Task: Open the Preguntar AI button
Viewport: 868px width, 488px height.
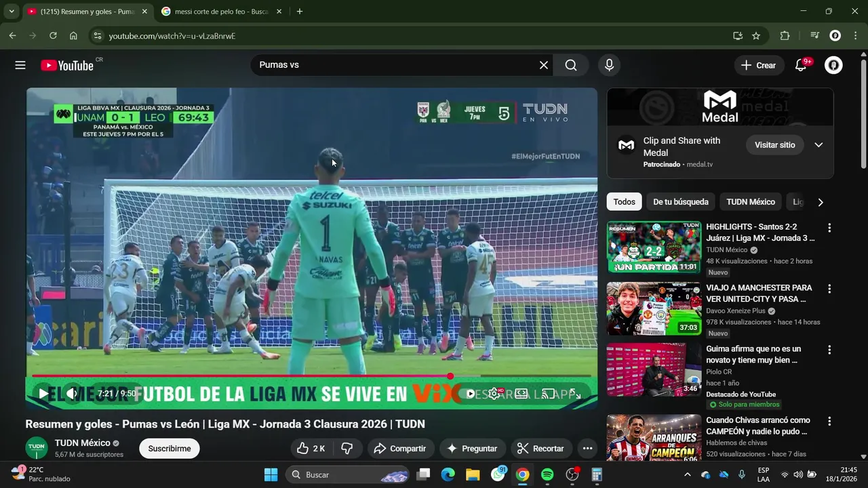Action: [472, 448]
